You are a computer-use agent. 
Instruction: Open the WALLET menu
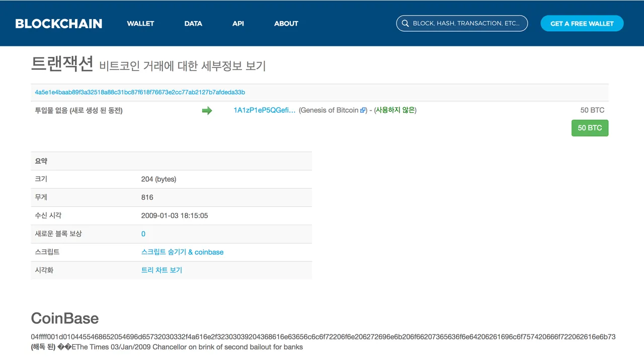[140, 24]
